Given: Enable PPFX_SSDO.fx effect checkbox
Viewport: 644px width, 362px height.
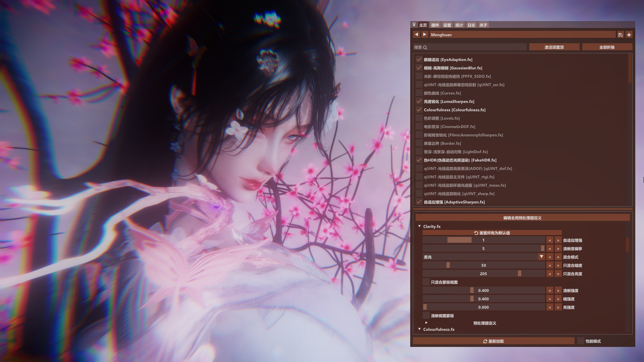Looking at the screenshot, I should click(x=419, y=76).
